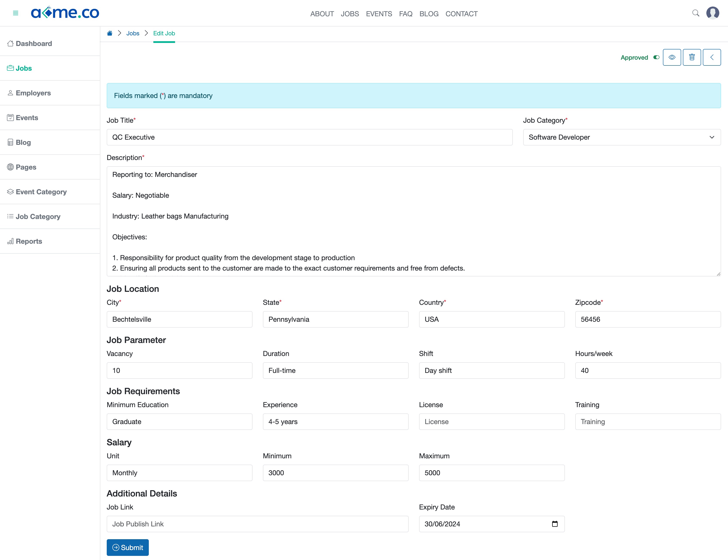Click the preview eye icon

pyautogui.click(x=672, y=57)
